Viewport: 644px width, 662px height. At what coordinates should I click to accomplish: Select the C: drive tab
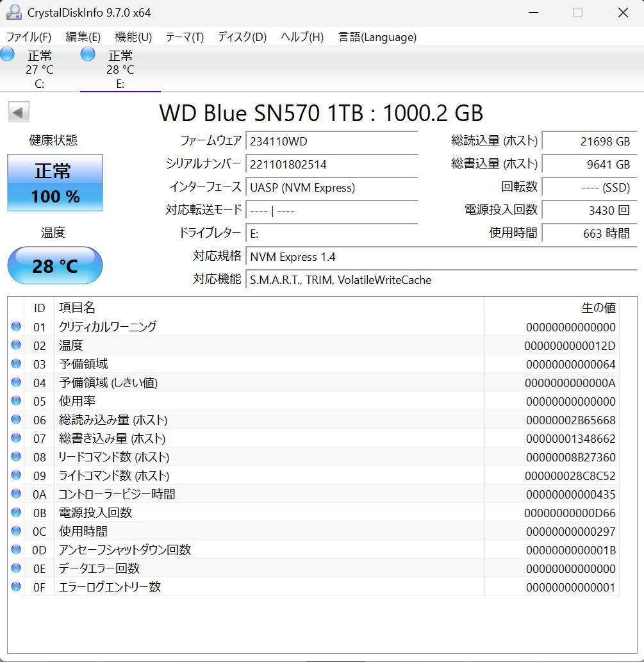click(40, 67)
